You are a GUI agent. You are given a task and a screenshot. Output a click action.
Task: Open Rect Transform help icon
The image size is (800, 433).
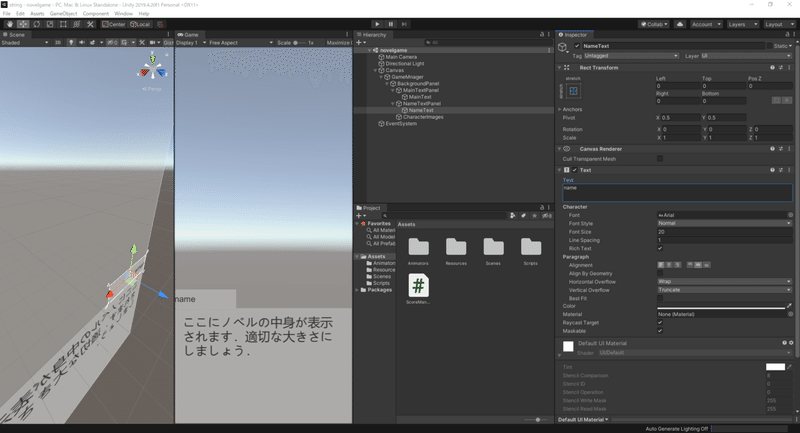772,67
